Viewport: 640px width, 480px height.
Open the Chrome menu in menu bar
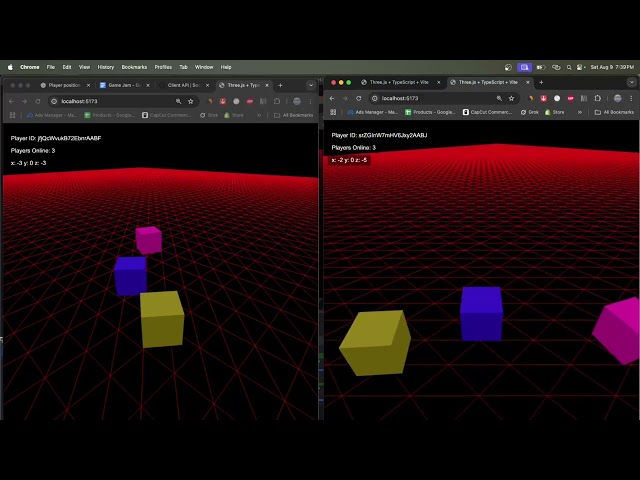click(x=30, y=67)
